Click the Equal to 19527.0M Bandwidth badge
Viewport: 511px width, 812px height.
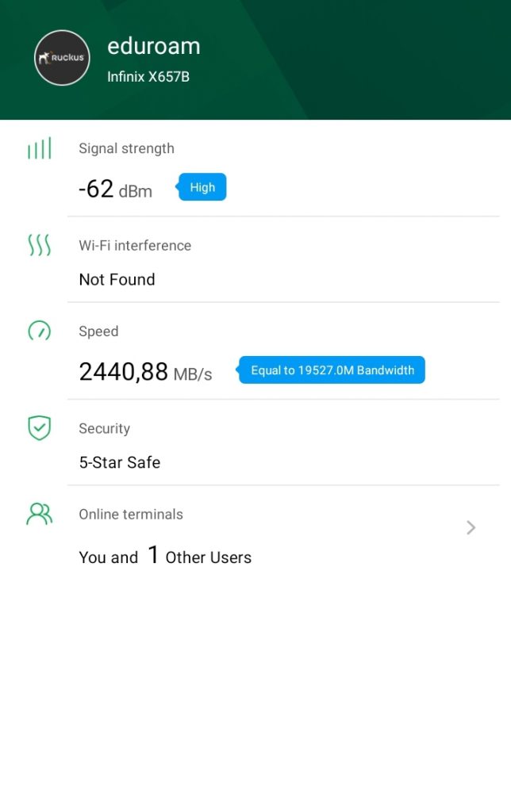coord(332,370)
